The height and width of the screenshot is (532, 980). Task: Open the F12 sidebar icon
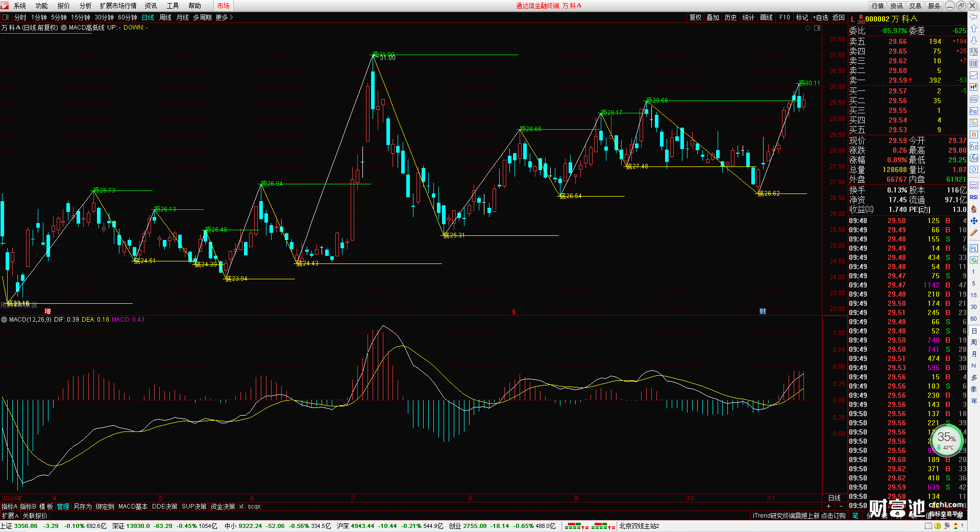[x=974, y=146]
